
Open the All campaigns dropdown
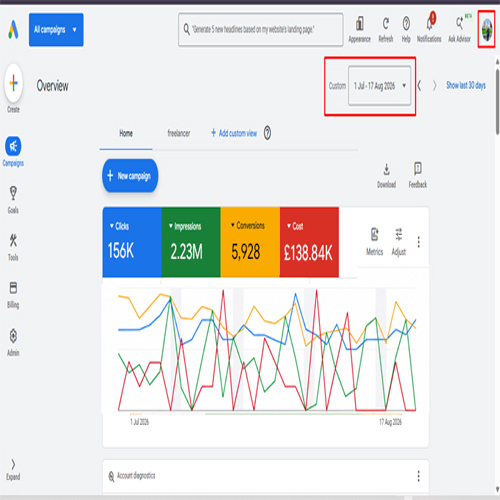pyautogui.click(x=56, y=30)
